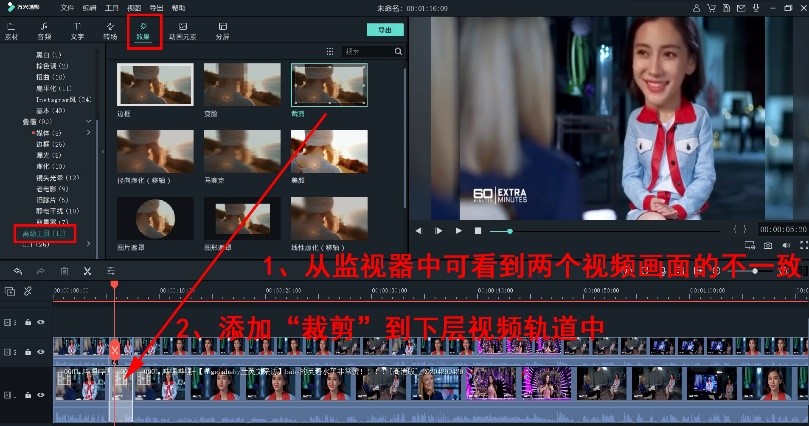Open the shopping cart icon
This screenshot has width=809, height=426.
click(711, 8)
